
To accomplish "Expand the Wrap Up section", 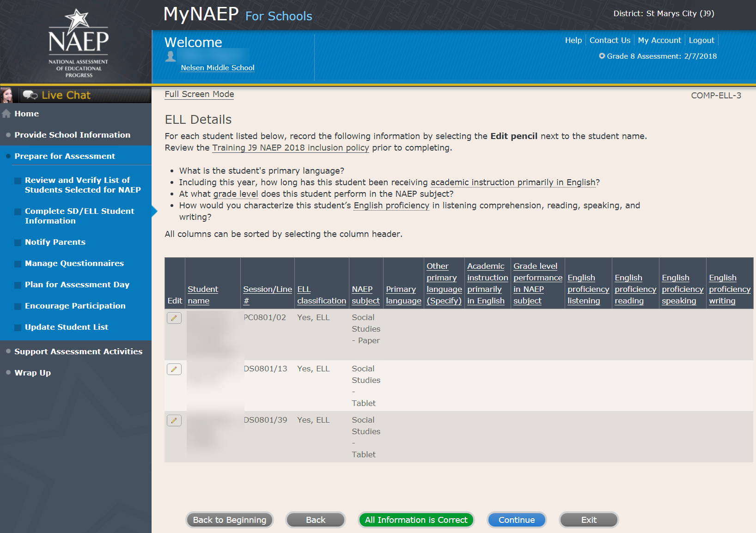I will tap(32, 373).
